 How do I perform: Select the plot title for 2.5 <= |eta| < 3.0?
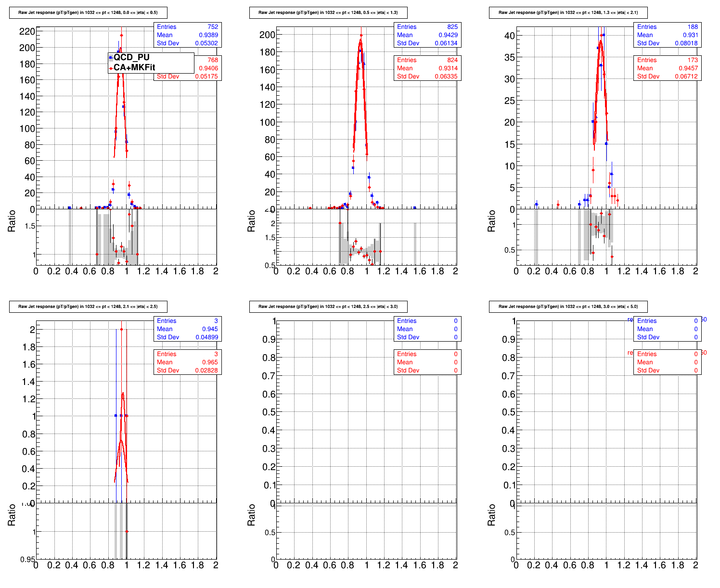pyautogui.click(x=328, y=307)
